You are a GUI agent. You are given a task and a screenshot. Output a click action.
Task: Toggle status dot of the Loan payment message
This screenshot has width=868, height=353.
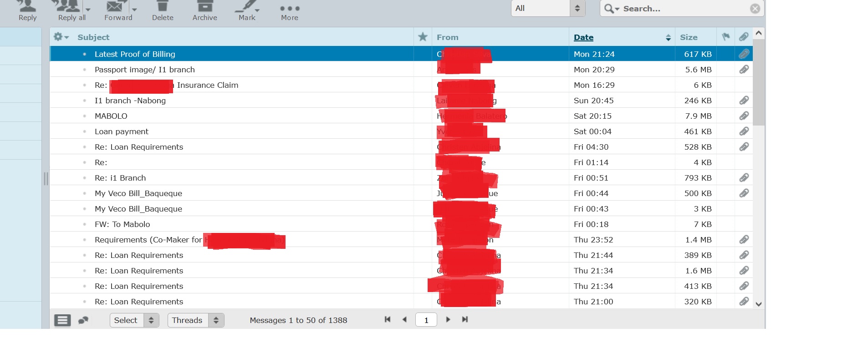pyautogui.click(x=85, y=131)
